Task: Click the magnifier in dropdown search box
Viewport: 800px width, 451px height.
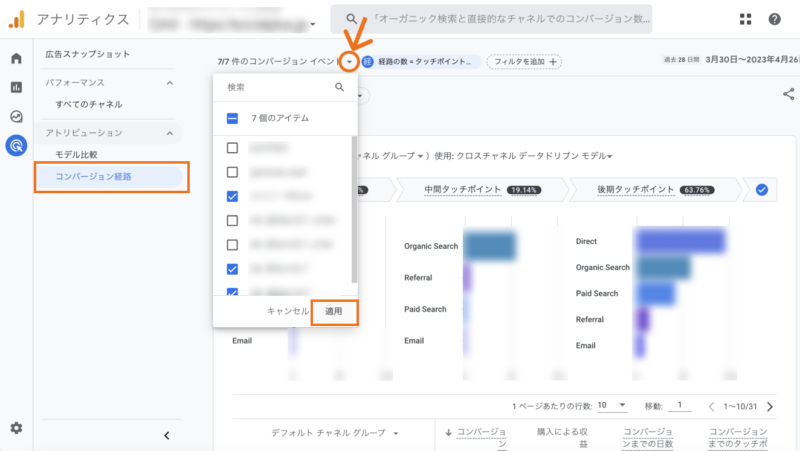Action: point(339,87)
